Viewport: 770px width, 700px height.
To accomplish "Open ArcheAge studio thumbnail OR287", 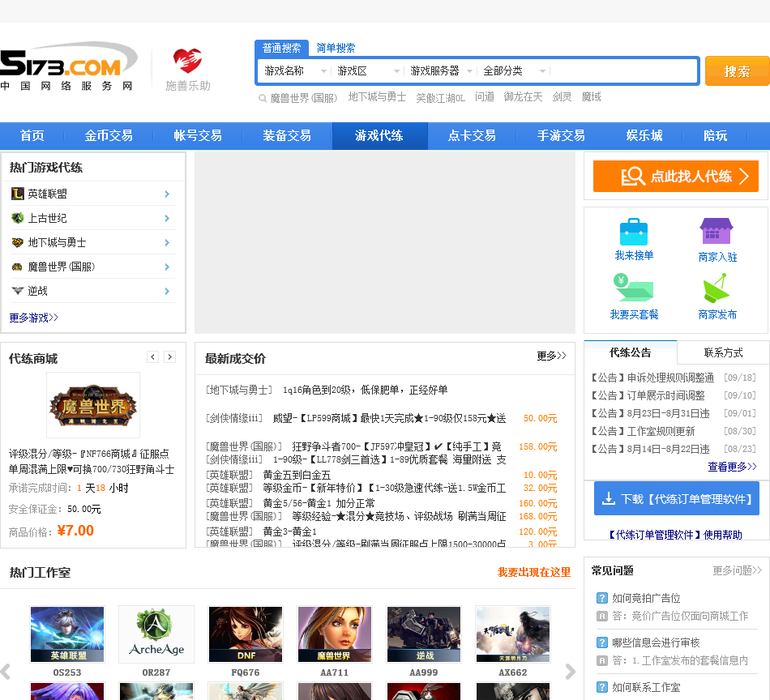I will 156,634.
